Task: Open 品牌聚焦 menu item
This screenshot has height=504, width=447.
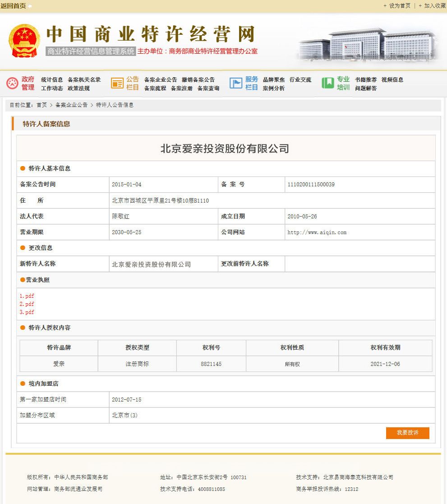Action: pos(273,80)
